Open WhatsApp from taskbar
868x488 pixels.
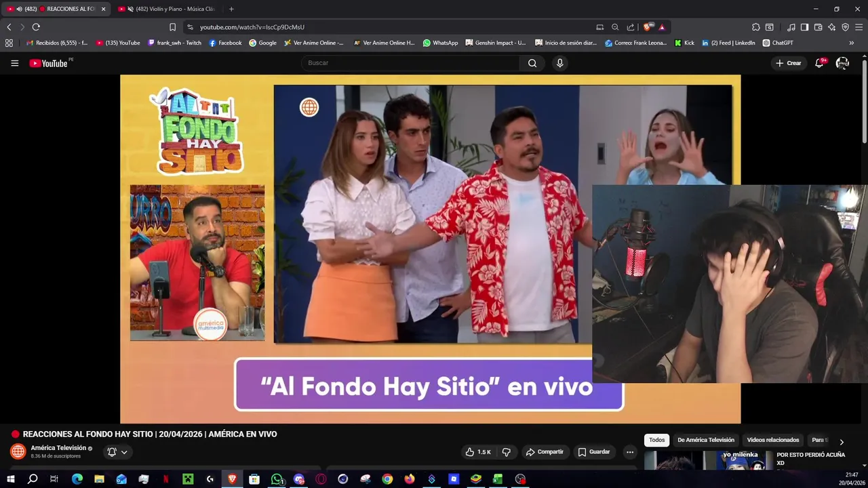[277, 479]
